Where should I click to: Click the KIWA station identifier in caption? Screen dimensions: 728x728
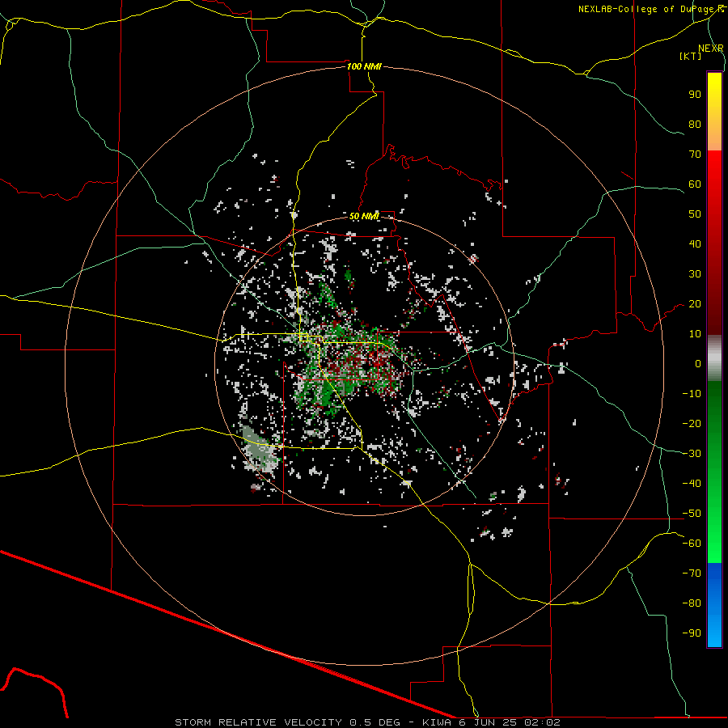(437, 722)
